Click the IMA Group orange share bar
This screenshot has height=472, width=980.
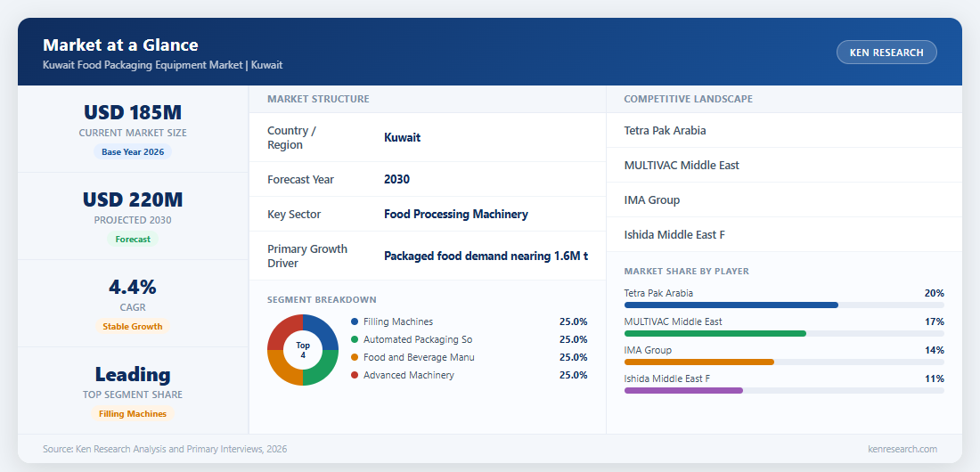(698, 362)
